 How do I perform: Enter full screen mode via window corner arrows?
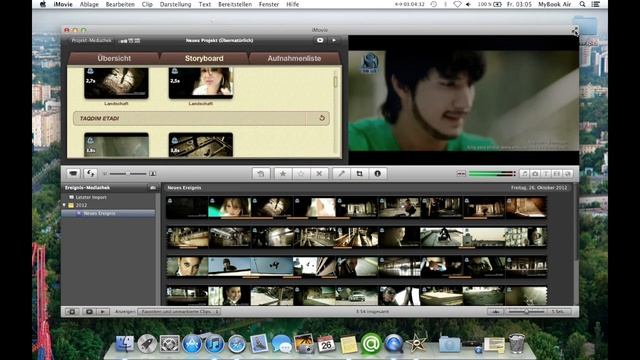click(x=574, y=31)
